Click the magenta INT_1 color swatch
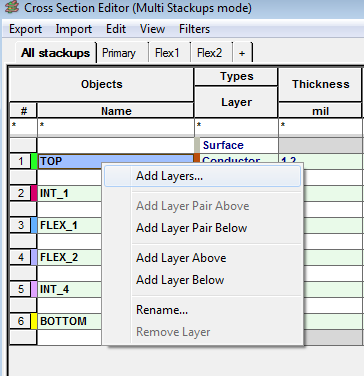 coord(34,193)
